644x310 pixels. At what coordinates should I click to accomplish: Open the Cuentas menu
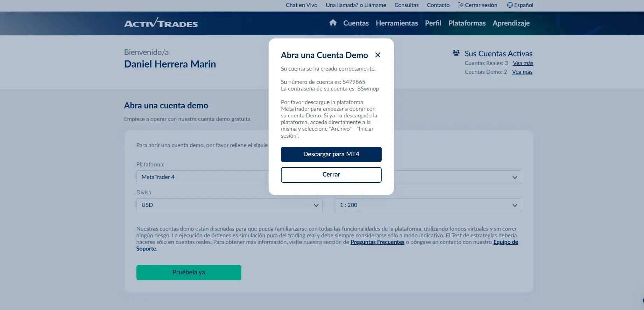[x=356, y=23]
